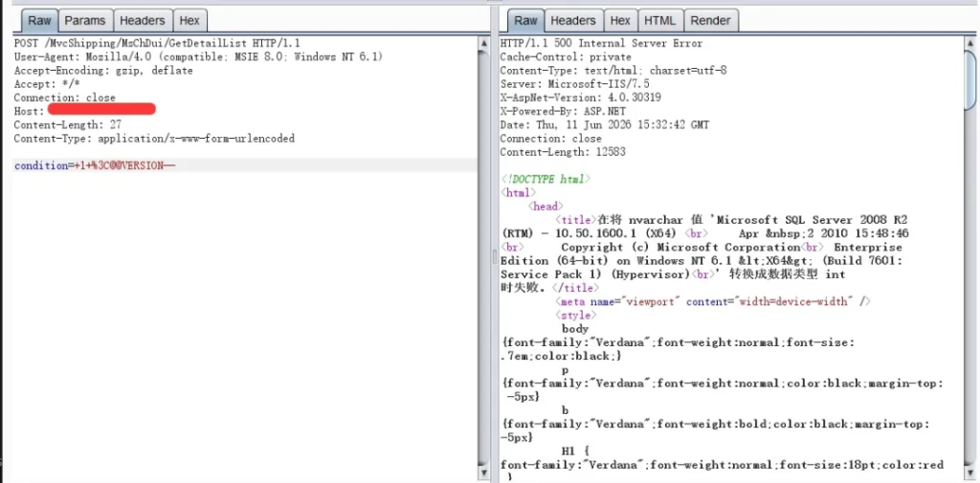Image resolution: width=980 pixels, height=483 pixels.
Task: Click the User-Agent header line
Action: coord(198,56)
